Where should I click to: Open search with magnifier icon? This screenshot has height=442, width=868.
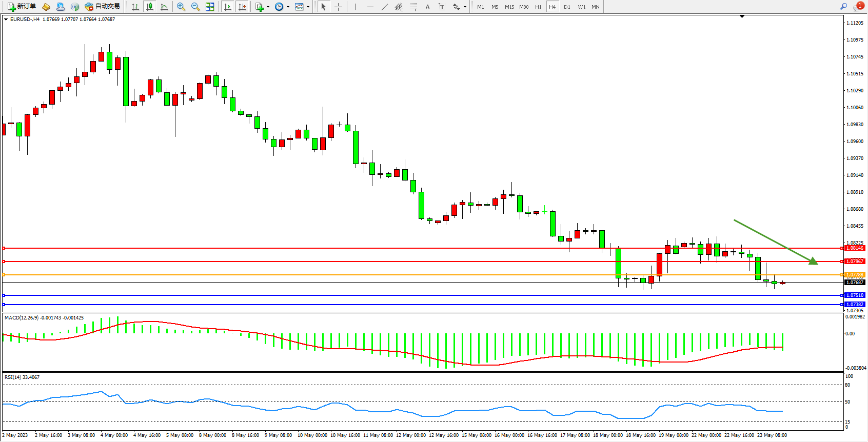coord(844,7)
